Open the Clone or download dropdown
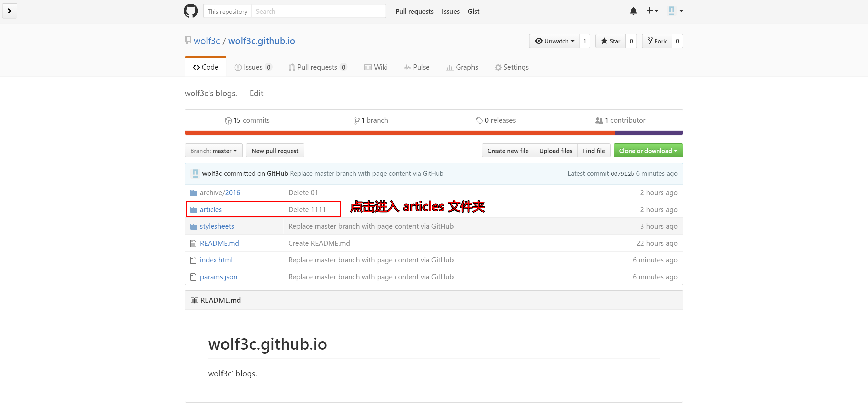The height and width of the screenshot is (417, 868). point(648,151)
